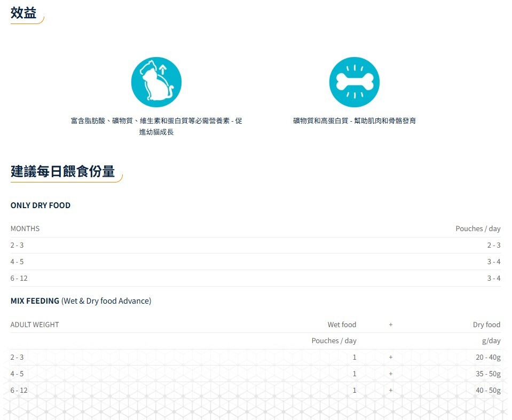This screenshot has width=512, height=420.
Task: Click Pouches / day header in dry food table
Action: [477, 228]
